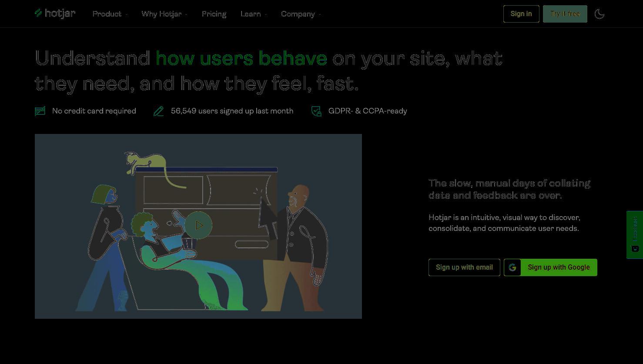The height and width of the screenshot is (364, 643).
Task: Toggle the dark mode moon icon
Action: click(599, 14)
